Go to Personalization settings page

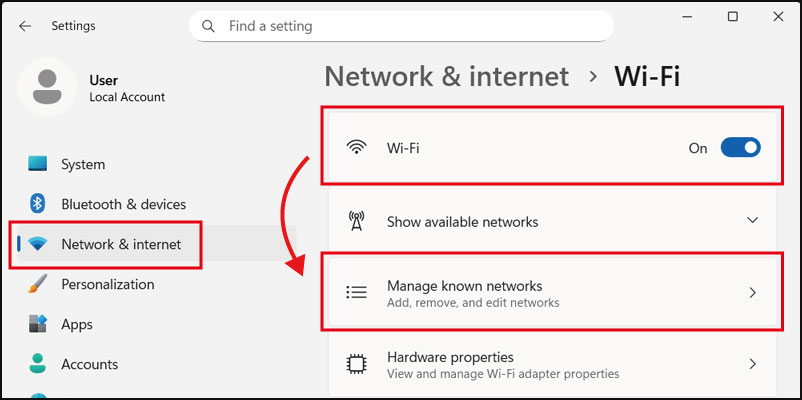107,284
